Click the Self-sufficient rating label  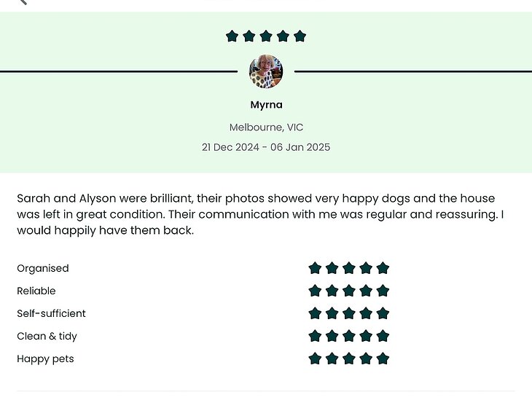click(x=52, y=313)
